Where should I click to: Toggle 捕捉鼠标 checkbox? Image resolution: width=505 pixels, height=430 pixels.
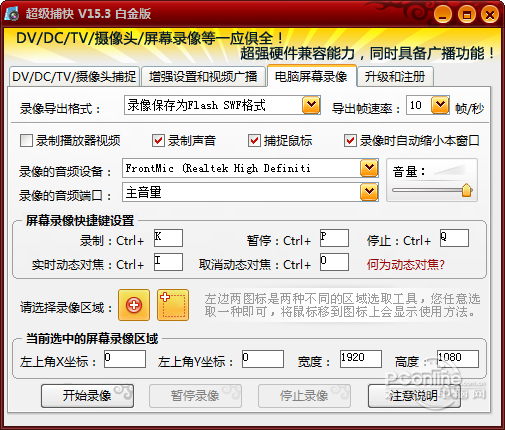(254, 141)
